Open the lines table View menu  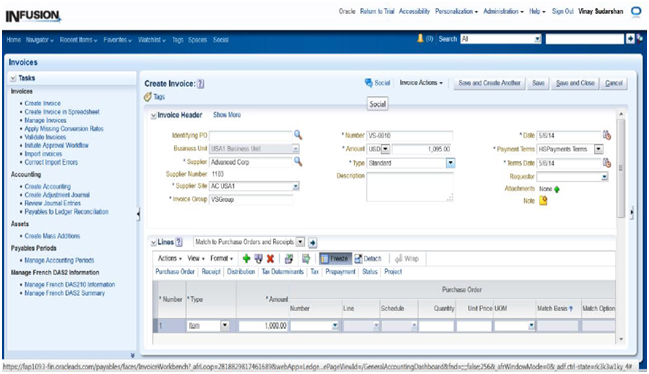click(196, 259)
